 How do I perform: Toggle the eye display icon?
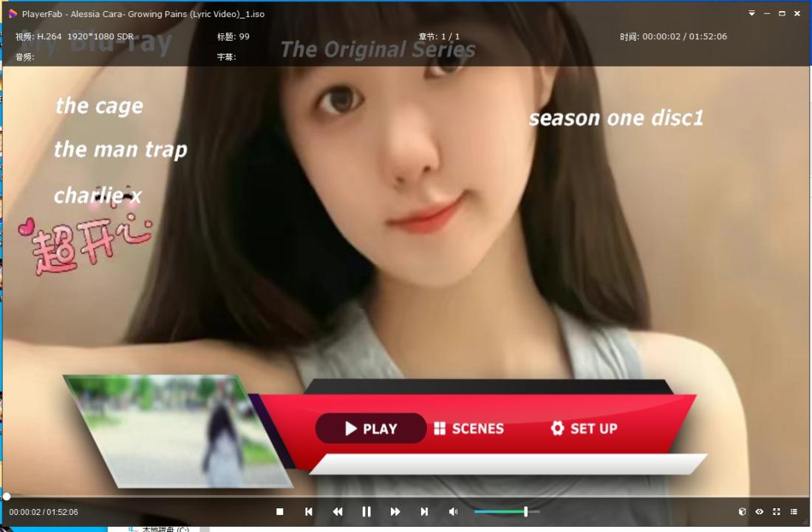coord(760,512)
